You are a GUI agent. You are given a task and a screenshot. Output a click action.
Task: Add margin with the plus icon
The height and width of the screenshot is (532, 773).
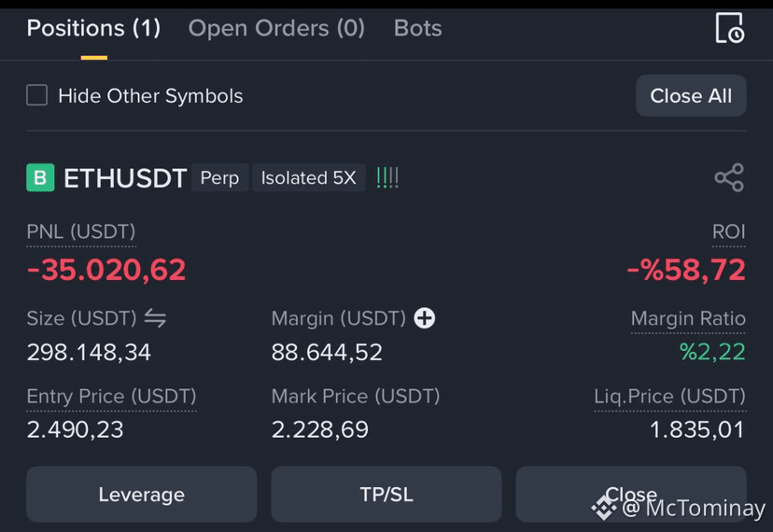tap(425, 318)
